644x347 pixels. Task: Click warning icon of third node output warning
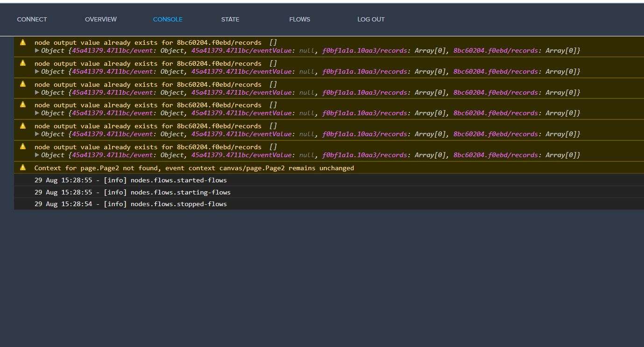(23, 84)
